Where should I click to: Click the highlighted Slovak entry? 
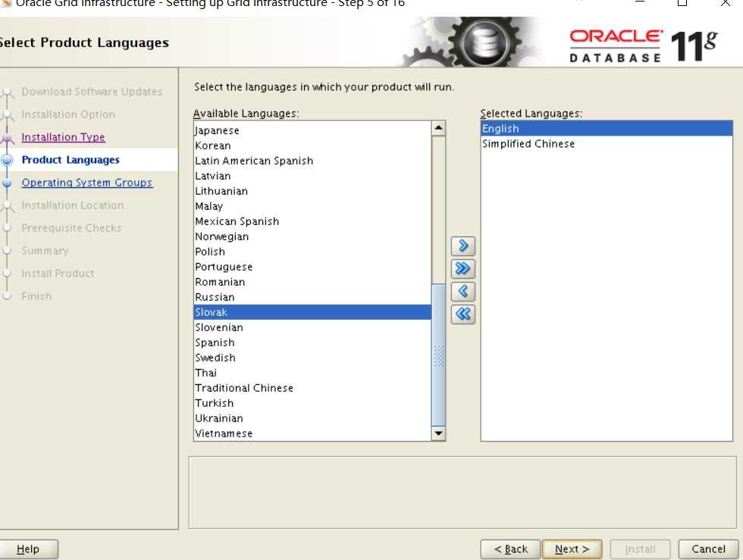312,312
